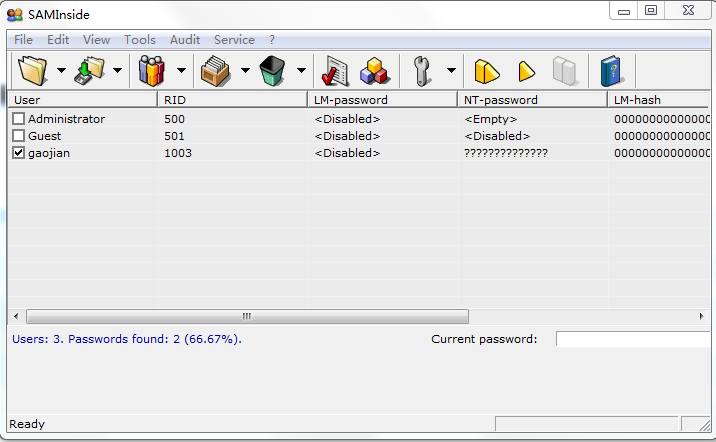Click the SAMInside title bar app icon

coord(15,15)
